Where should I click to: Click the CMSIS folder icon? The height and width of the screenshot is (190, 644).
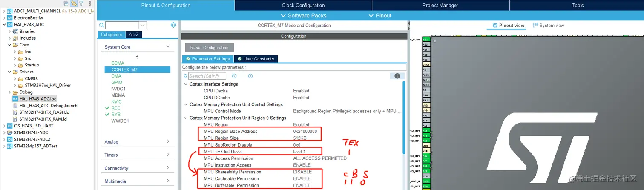[20, 78]
